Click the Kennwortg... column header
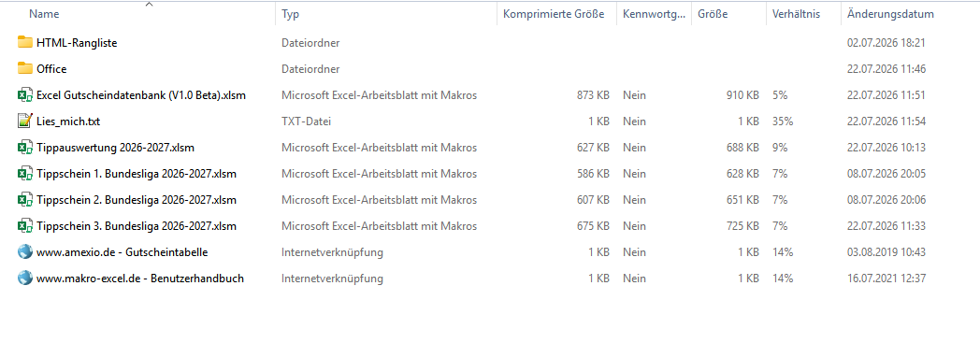The width and height of the screenshot is (980, 343). tap(654, 14)
